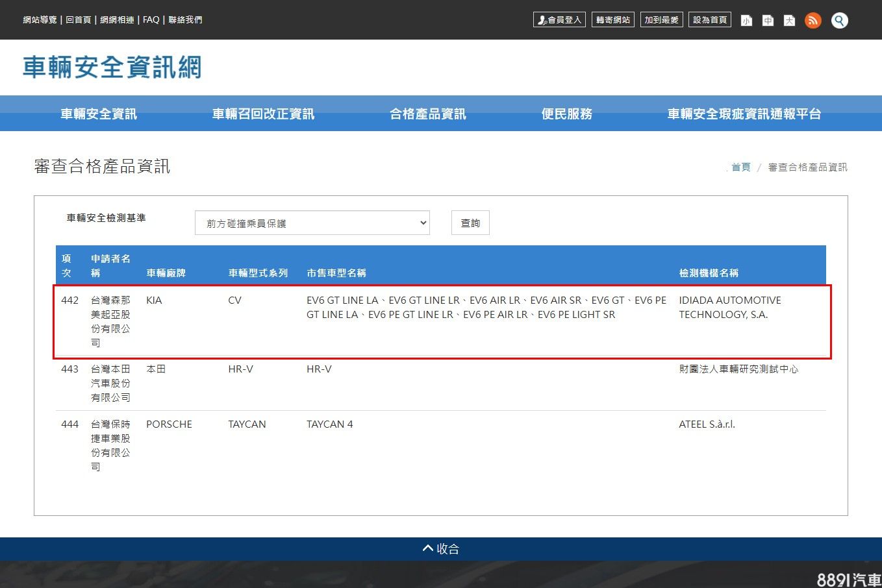Click the orange RSS feed icon
Viewport: 882px width, 588px height.
pos(813,20)
